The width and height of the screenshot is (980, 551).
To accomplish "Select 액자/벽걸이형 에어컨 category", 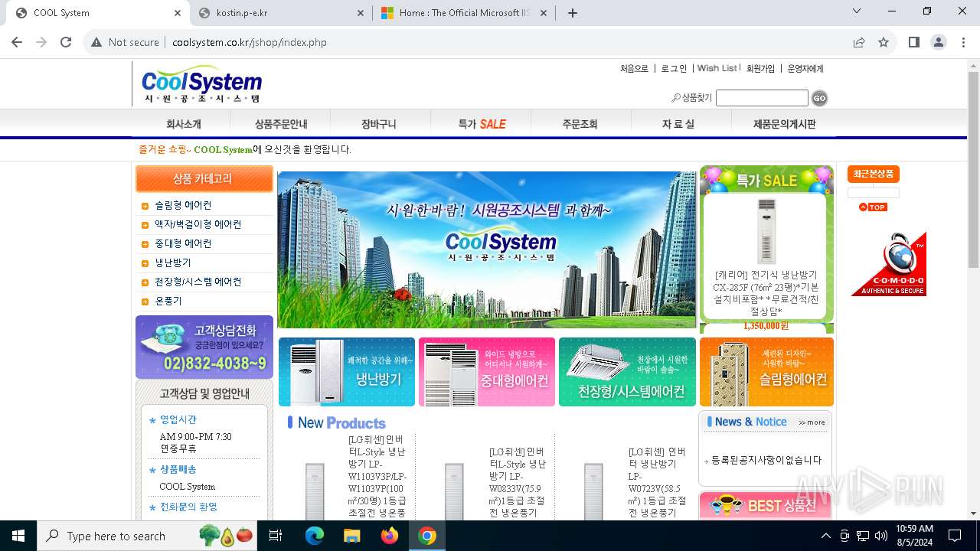I will pyautogui.click(x=198, y=224).
